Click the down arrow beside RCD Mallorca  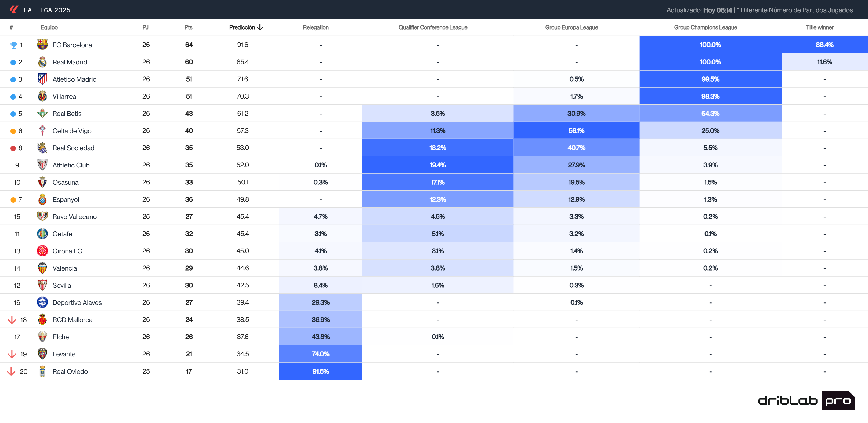tap(12, 320)
